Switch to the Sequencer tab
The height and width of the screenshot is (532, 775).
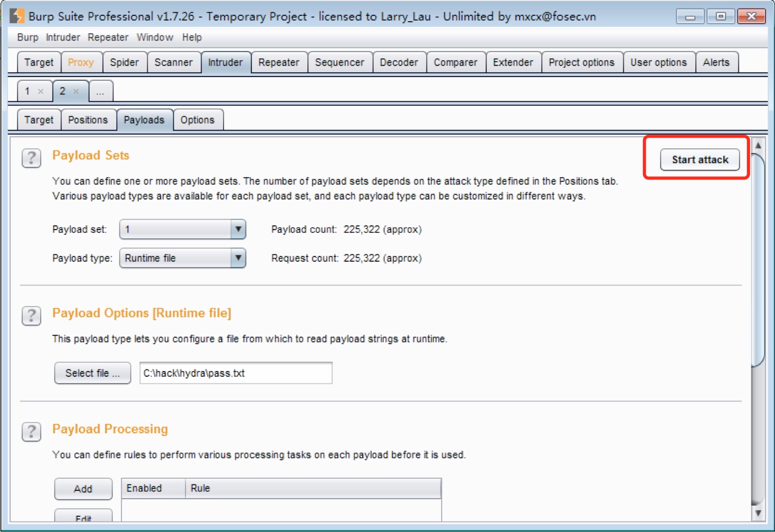tap(339, 62)
